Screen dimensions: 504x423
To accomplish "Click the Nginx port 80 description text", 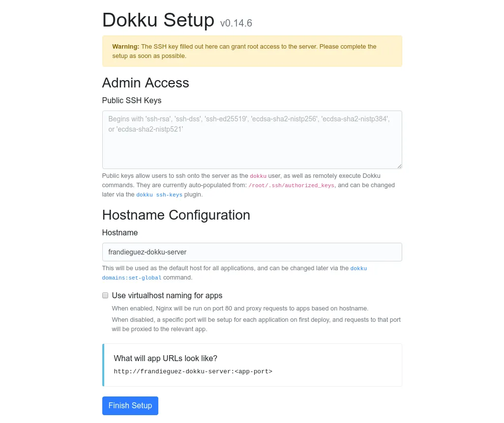I will pos(240,308).
